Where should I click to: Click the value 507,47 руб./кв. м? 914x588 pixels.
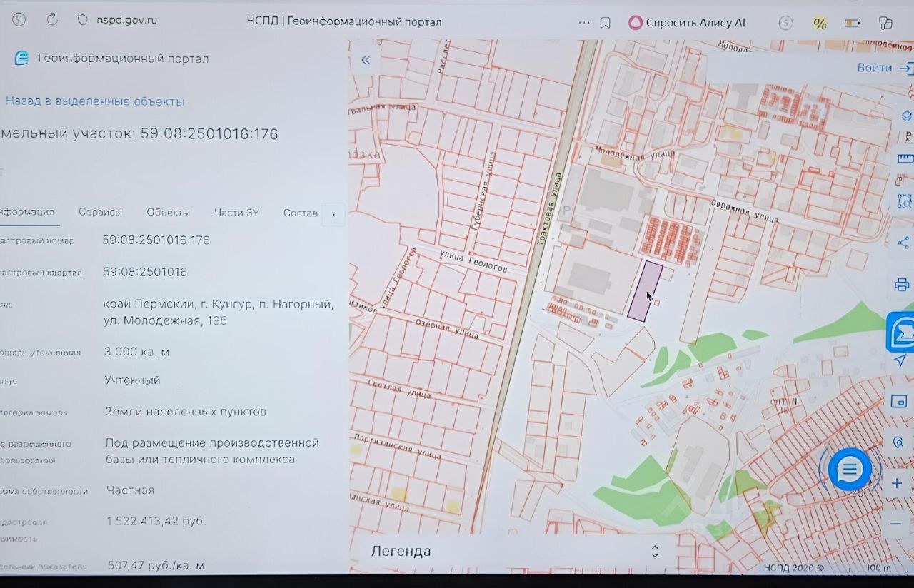(x=156, y=566)
